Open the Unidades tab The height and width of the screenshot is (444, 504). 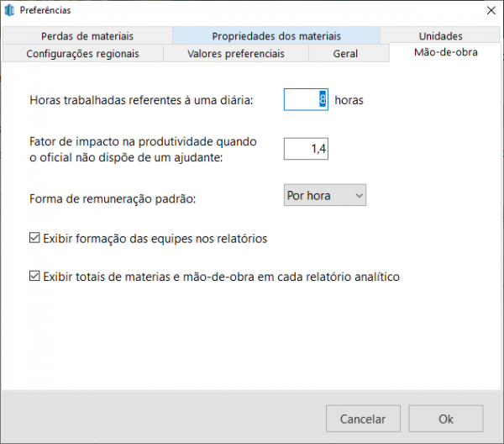(440, 36)
